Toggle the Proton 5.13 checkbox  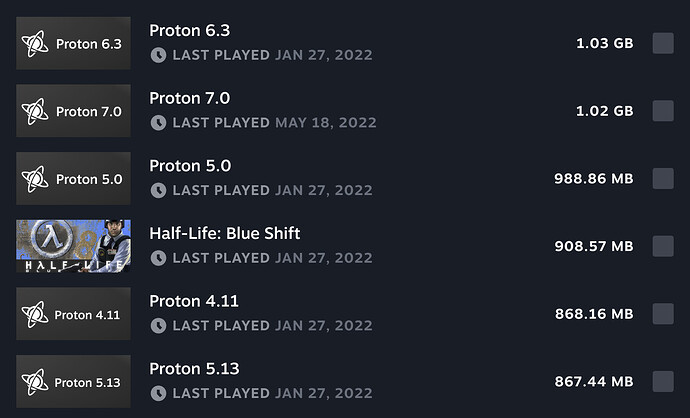point(663,381)
